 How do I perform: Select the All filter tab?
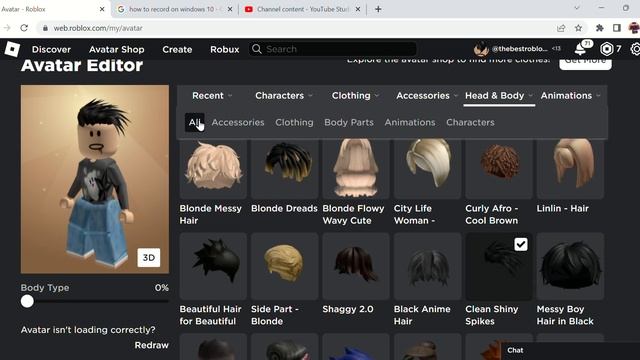tap(195, 122)
